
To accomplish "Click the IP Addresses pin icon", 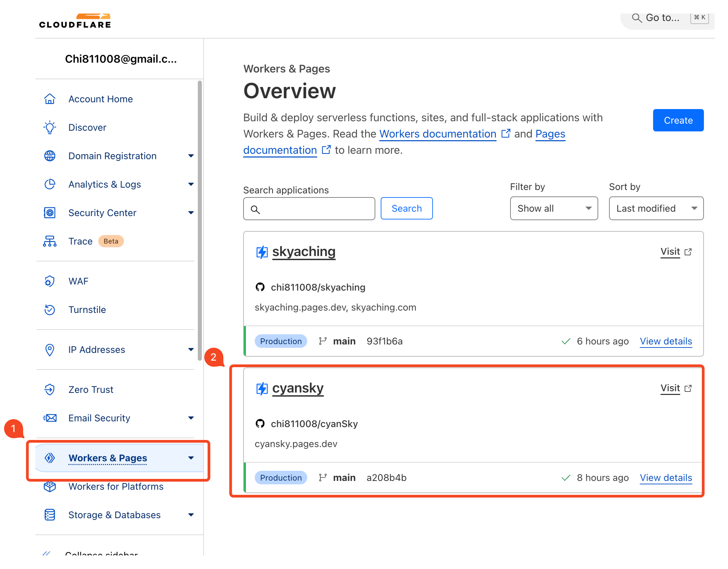I will [x=50, y=350].
